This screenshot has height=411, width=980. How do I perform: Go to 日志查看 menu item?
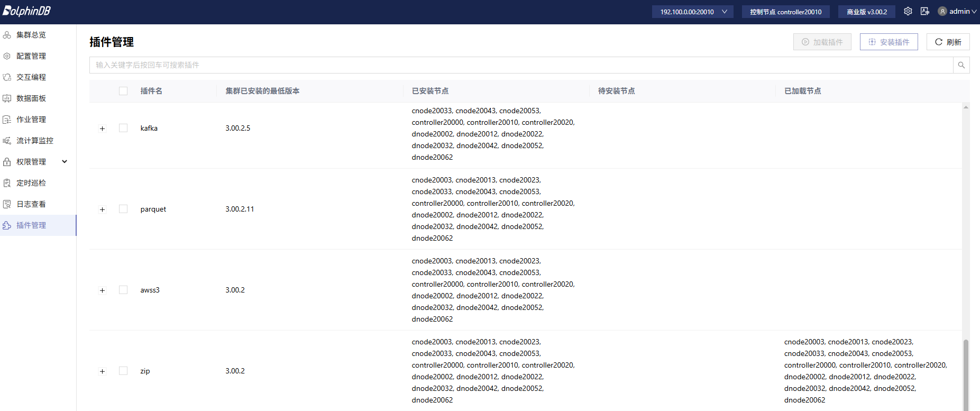coord(31,204)
